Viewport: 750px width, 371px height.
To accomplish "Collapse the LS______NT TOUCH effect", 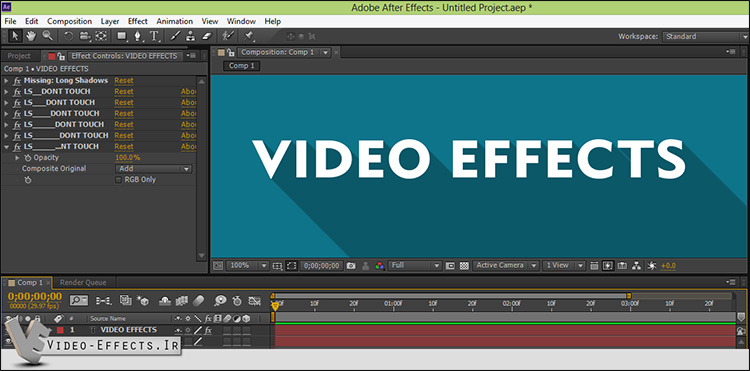I will [6, 147].
